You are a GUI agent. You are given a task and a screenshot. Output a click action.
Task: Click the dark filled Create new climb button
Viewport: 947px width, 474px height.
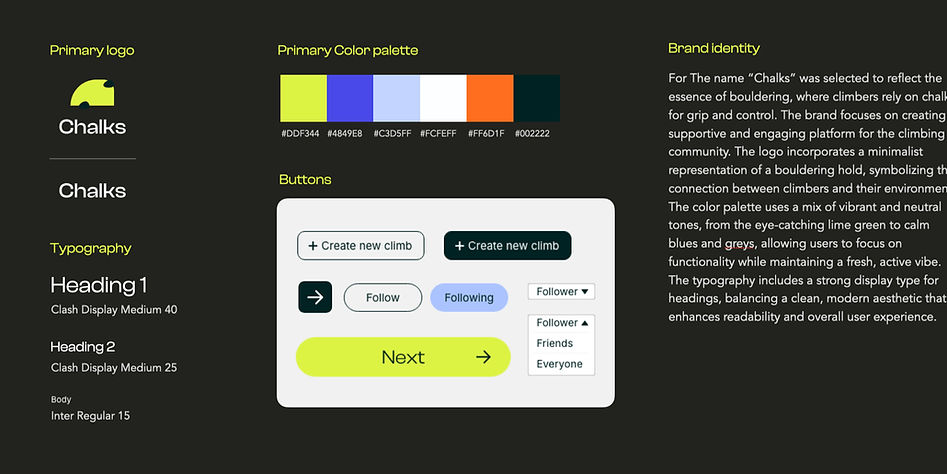tap(507, 245)
